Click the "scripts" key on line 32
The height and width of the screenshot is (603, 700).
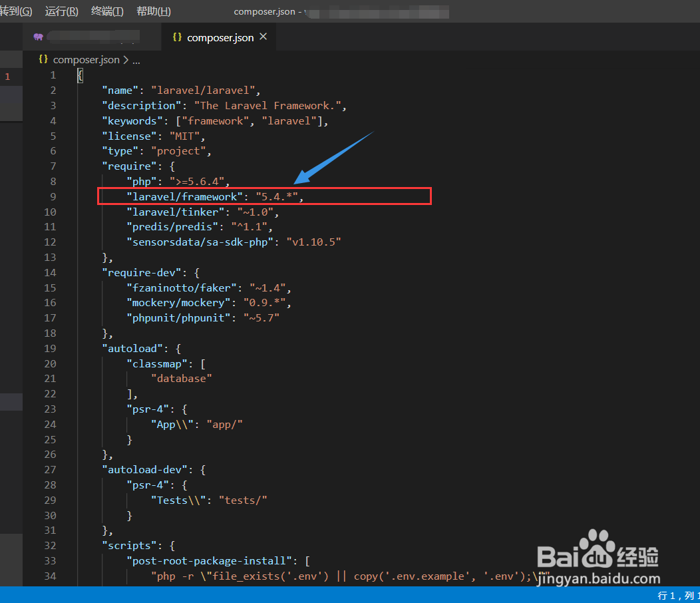tap(130, 546)
